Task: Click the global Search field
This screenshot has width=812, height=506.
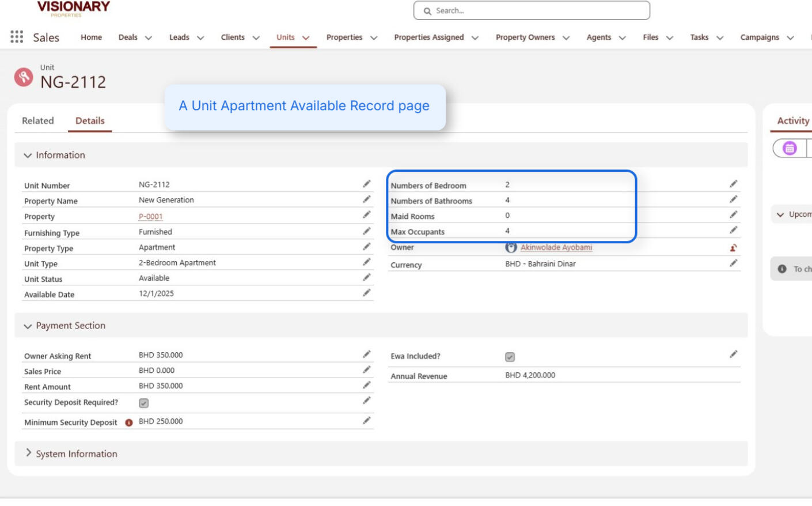Action: click(x=532, y=10)
